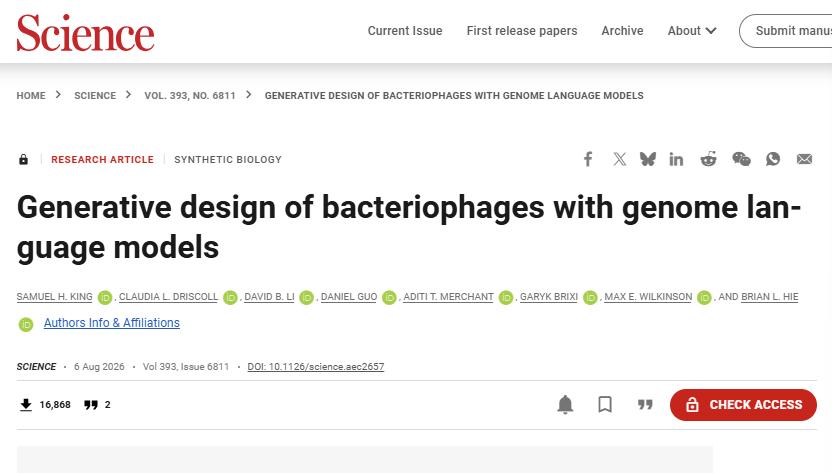Open the cite article quote icon
The image size is (832, 473).
coord(645,405)
